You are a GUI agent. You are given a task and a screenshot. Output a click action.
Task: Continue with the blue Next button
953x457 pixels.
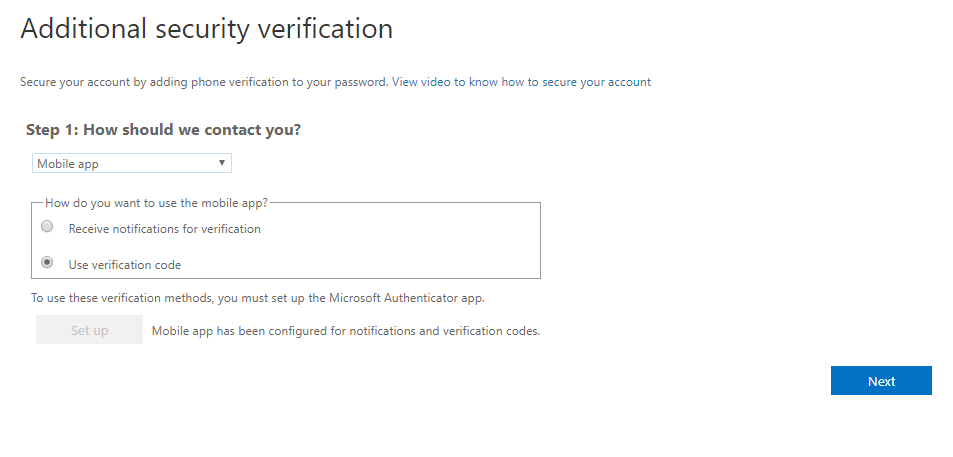tap(881, 381)
